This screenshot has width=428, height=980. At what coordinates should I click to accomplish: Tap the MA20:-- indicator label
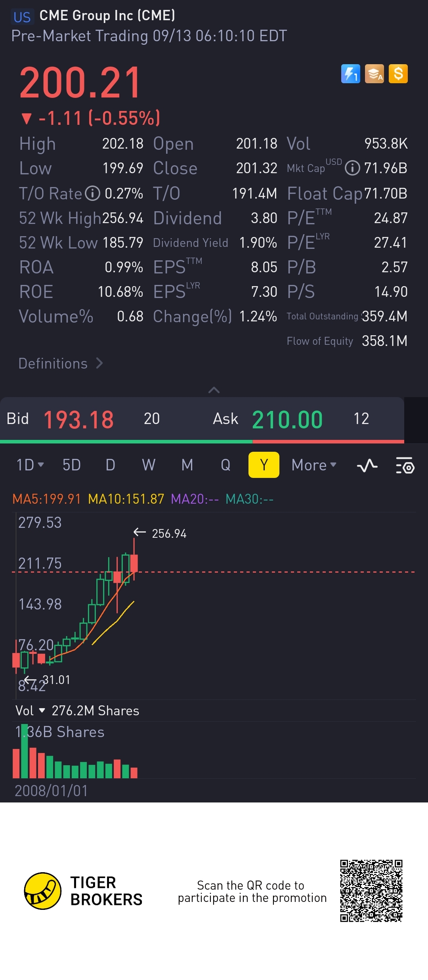[195, 499]
